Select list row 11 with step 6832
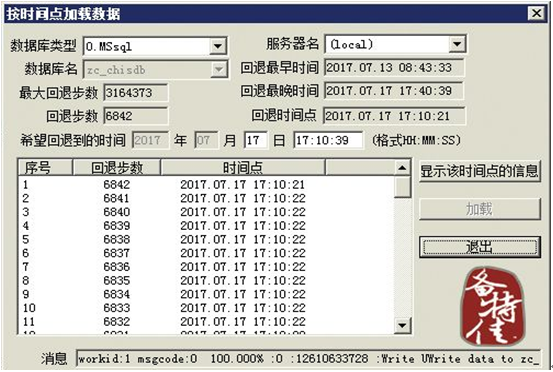This screenshot has width=553, height=372. click(206, 322)
